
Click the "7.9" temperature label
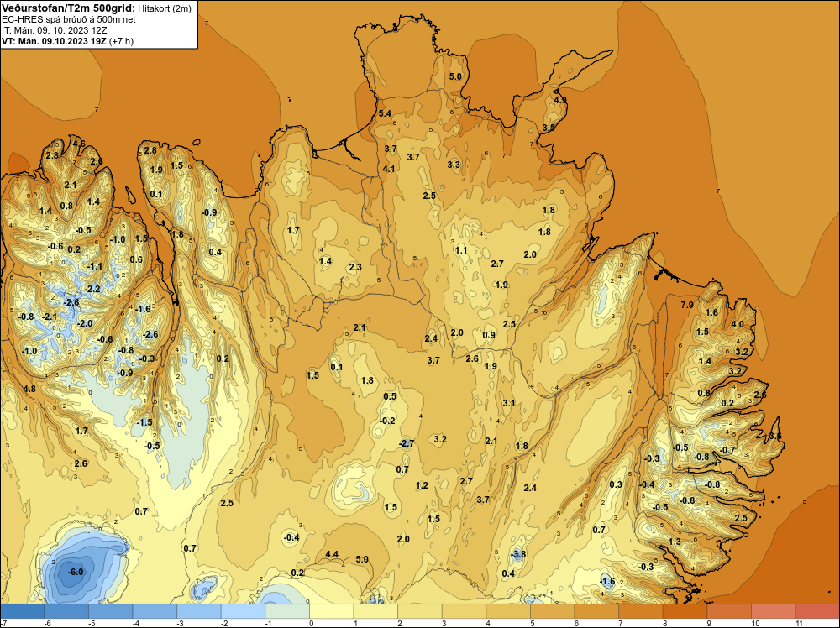[x=687, y=305]
